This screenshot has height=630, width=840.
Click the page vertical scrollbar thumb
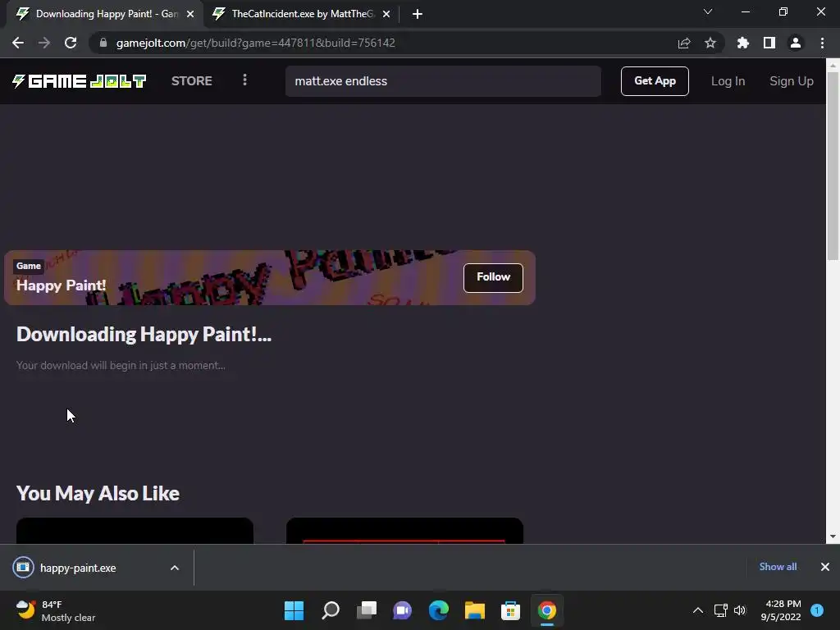coord(833,165)
